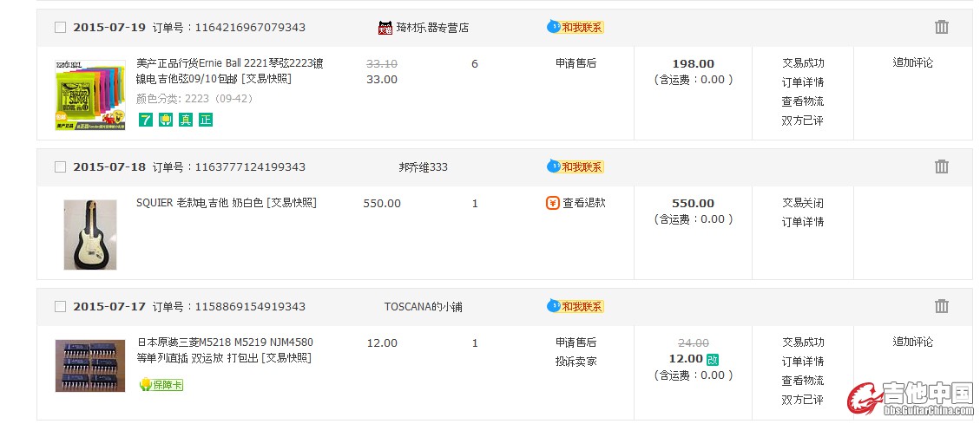Delete the 2015-07-18 SQUIER order
The width and height of the screenshot is (980, 424).
click(x=942, y=166)
